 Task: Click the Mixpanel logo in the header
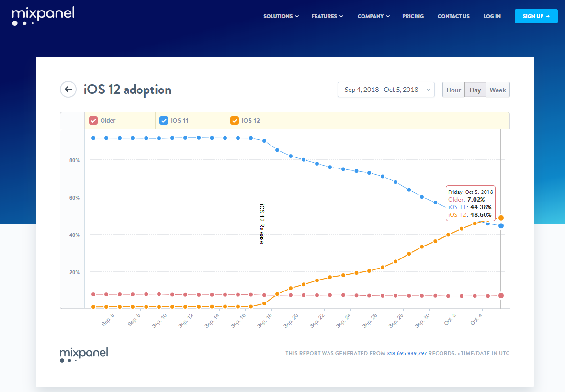(x=43, y=16)
